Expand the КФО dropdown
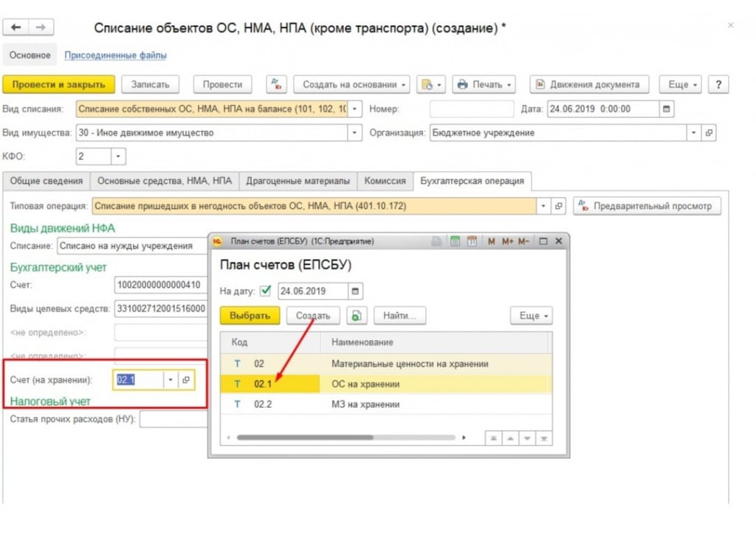Viewport: 756px width, 537px height. (118, 156)
